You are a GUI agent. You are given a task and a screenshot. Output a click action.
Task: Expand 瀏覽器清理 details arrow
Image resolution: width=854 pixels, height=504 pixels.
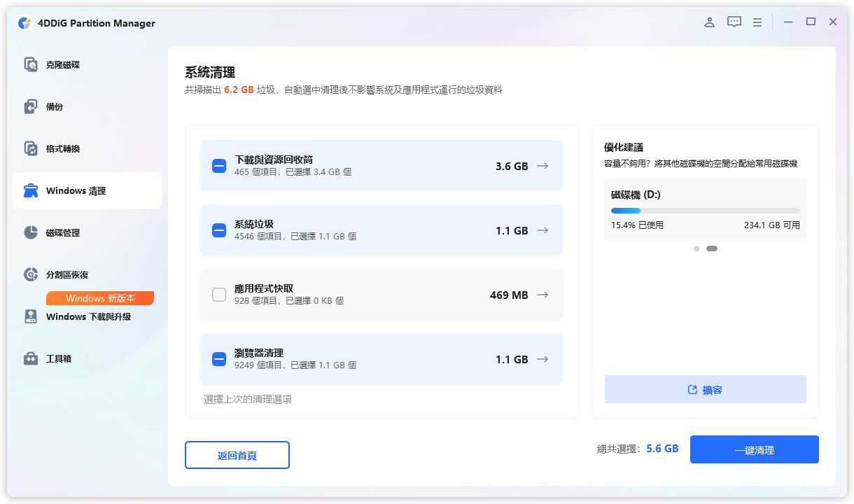(x=542, y=359)
